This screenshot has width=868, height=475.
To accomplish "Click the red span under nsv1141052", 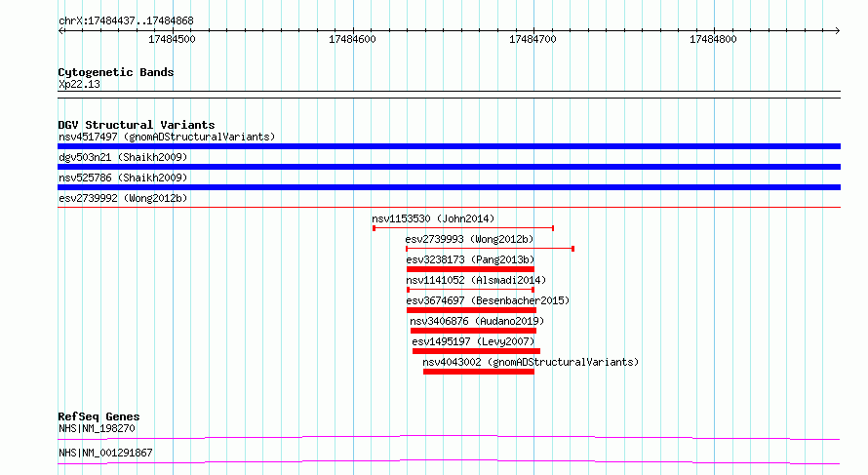I will 470,290.
